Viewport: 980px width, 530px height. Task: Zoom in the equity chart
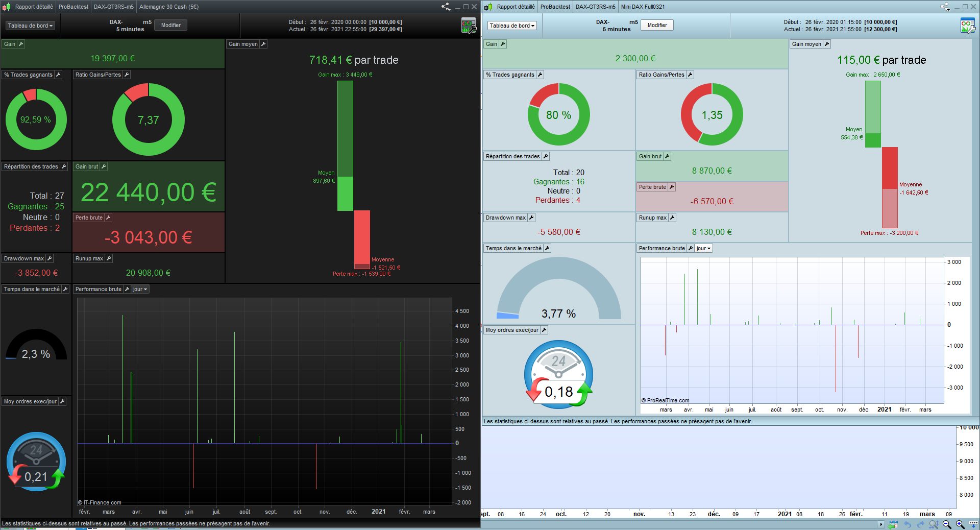click(960, 524)
